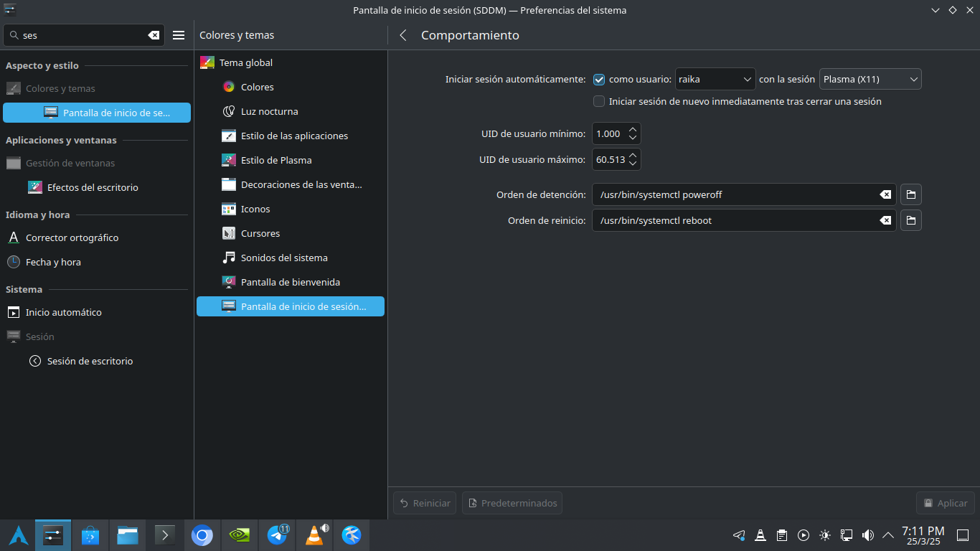The width and height of the screenshot is (980, 551).
Task: Disable Iniciar sesión automáticamente checkbox
Action: pos(599,80)
